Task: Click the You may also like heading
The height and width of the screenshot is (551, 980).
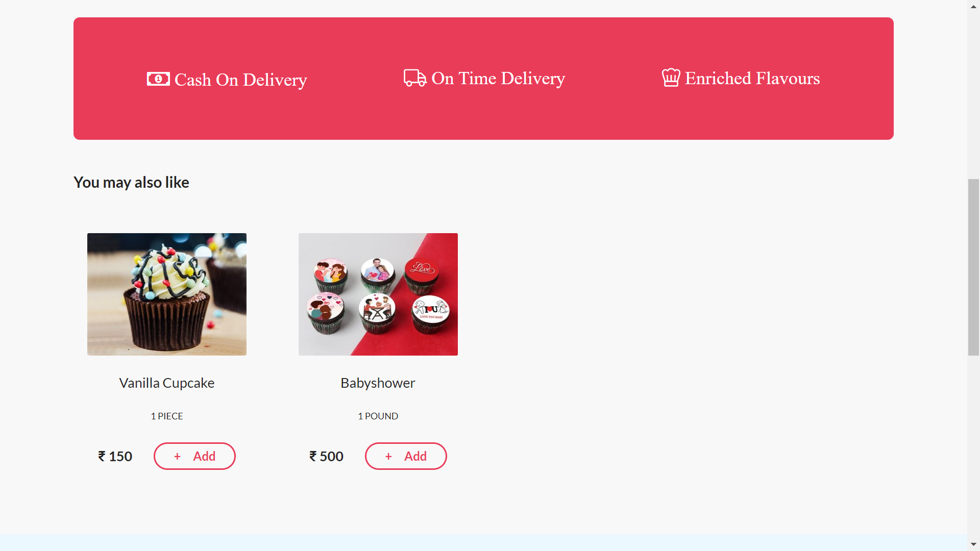Action: (131, 183)
